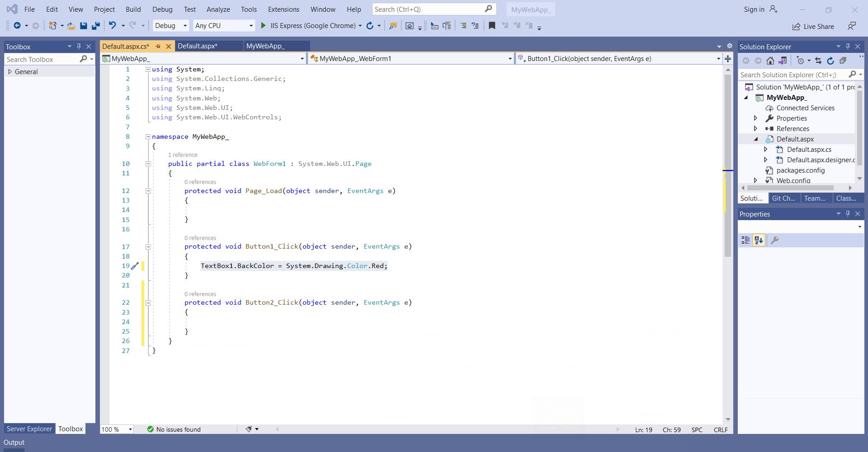Collapse the Button1_Click method outline
868x452 pixels.
point(148,247)
